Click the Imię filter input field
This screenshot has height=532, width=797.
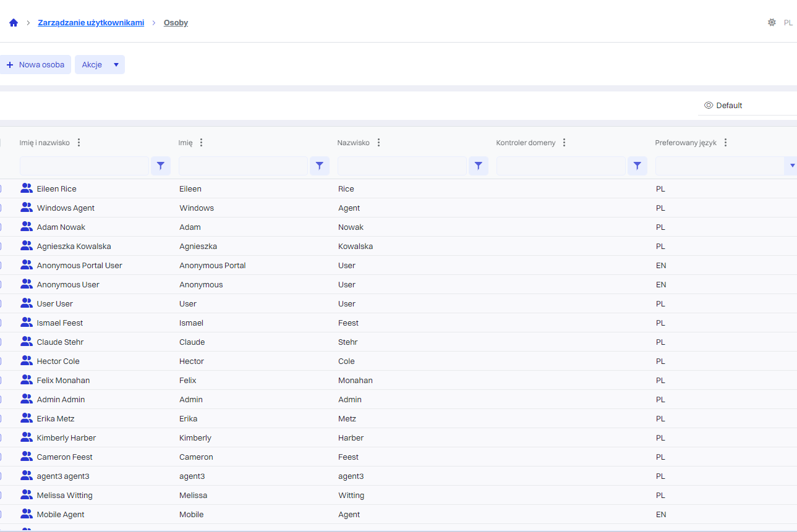(x=243, y=166)
